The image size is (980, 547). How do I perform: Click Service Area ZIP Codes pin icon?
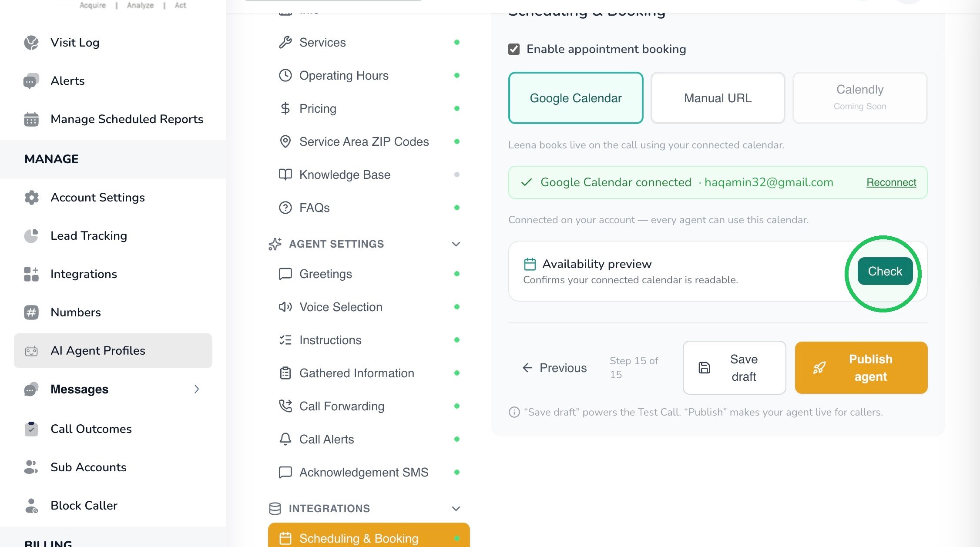[285, 141]
